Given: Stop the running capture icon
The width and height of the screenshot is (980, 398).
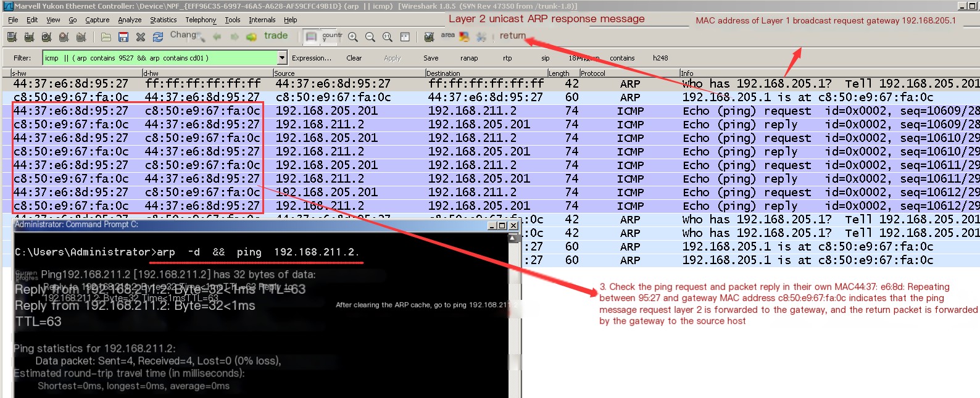Looking at the screenshot, I should tap(64, 37).
